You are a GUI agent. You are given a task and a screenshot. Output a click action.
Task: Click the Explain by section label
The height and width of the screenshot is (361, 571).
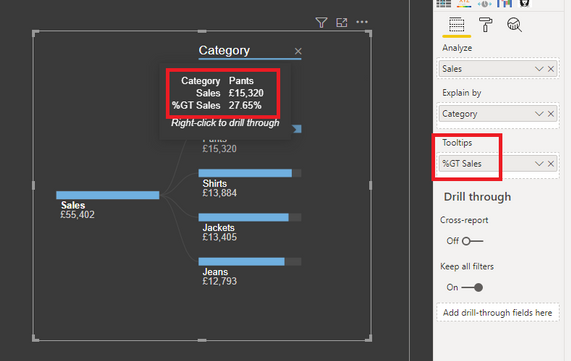pyautogui.click(x=462, y=93)
